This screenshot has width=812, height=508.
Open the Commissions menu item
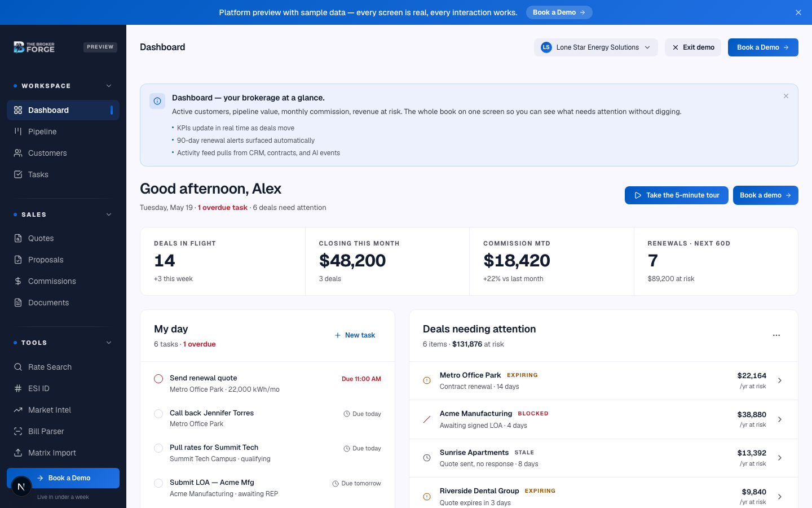click(63, 281)
